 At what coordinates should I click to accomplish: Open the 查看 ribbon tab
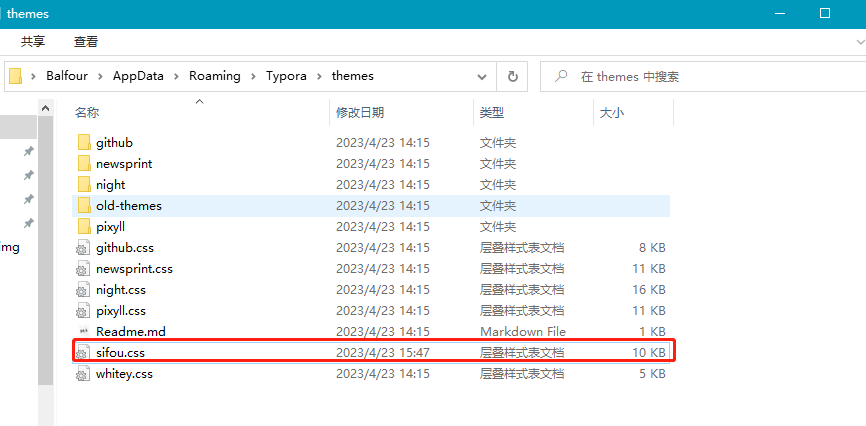(x=86, y=41)
